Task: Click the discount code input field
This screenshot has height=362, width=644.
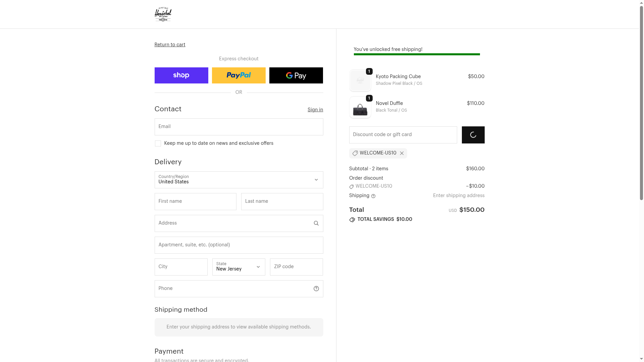Action: (402, 135)
